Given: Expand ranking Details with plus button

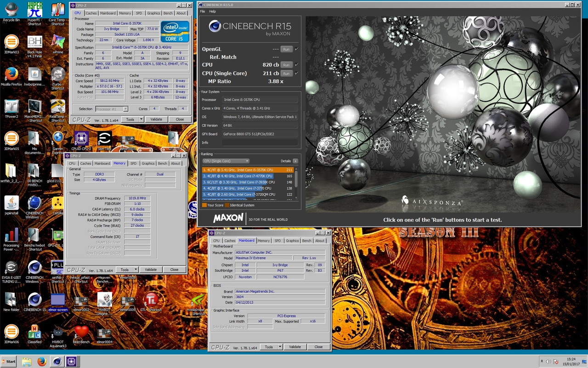Looking at the screenshot, I should [295, 161].
